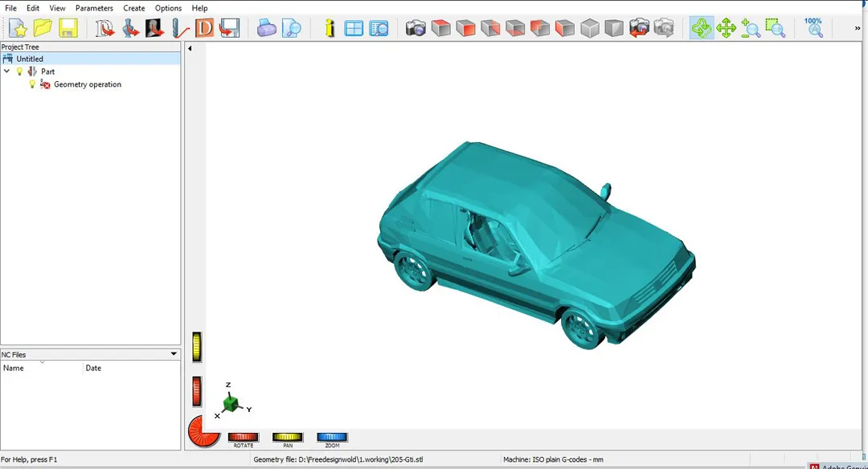Load vector file via the D arrow icon

pyautogui.click(x=104, y=27)
